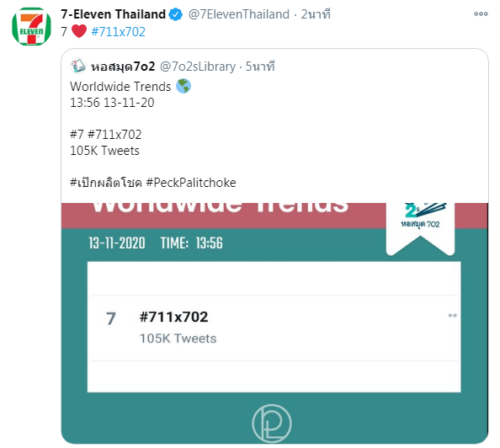The image size is (500, 448).
Task: Open the three-dot more options menu
Action: 481,13
